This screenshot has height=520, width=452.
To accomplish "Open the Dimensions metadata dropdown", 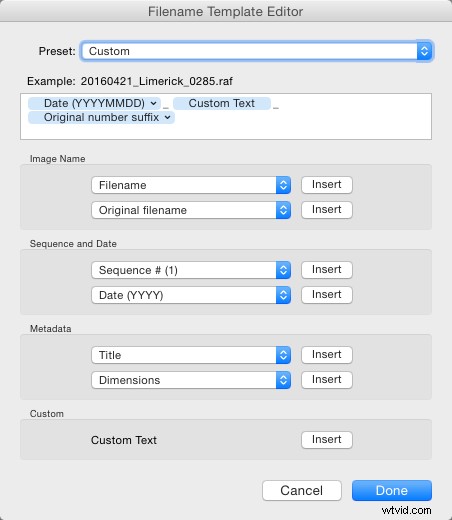I will [x=191, y=380].
